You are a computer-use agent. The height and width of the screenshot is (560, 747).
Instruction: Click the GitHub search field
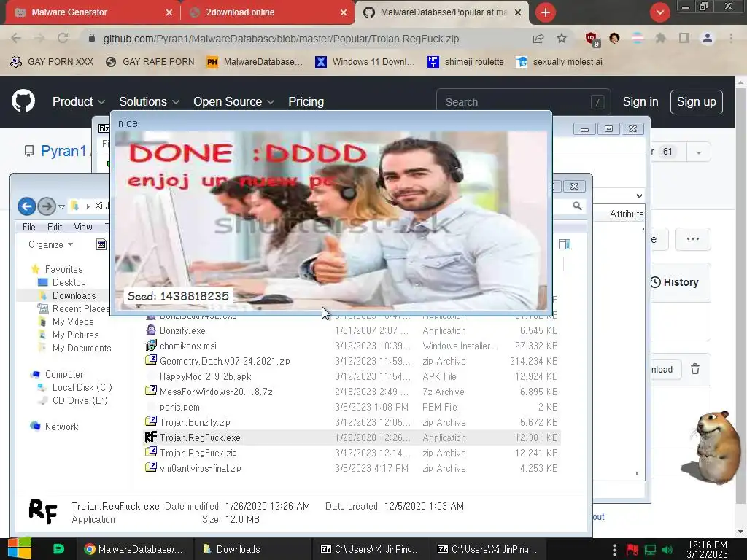[x=523, y=102]
